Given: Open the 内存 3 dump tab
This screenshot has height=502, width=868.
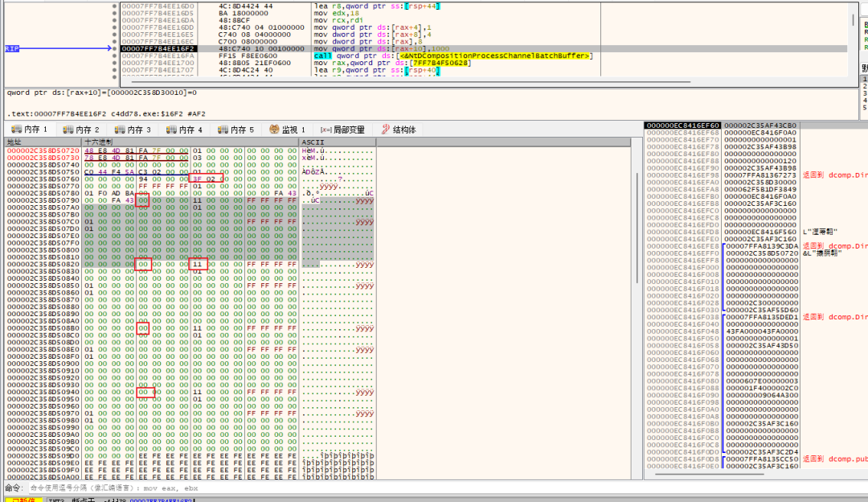Looking at the screenshot, I should coord(133,130).
